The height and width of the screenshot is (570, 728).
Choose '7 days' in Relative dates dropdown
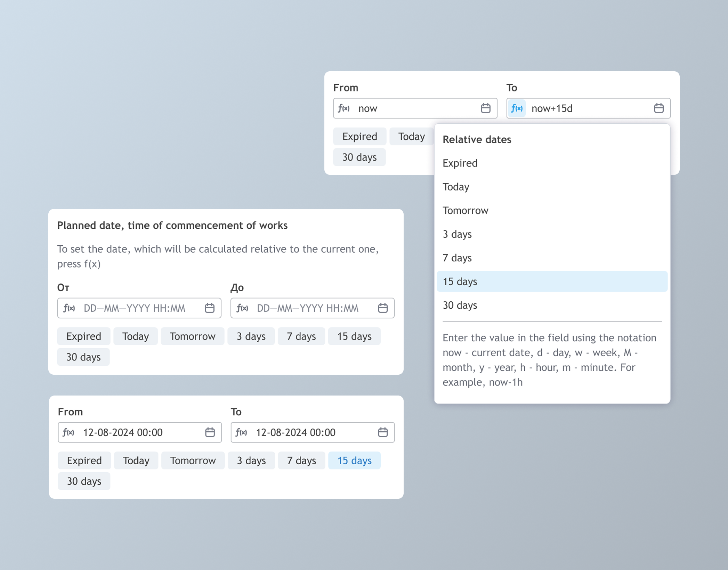click(457, 258)
